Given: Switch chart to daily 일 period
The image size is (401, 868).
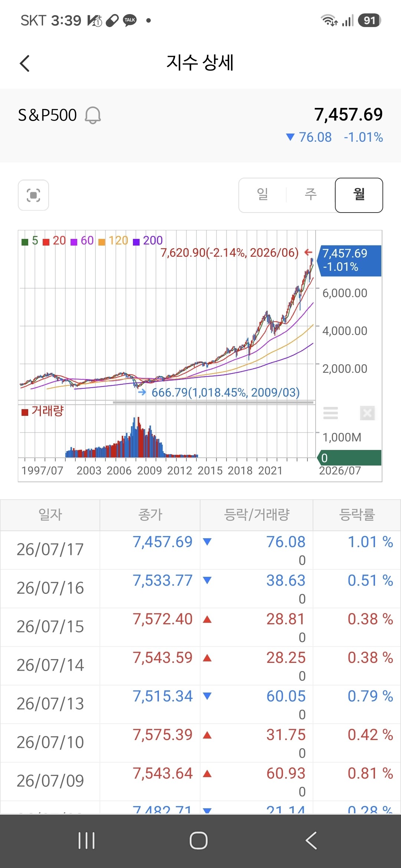Looking at the screenshot, I should coord(263,195).
